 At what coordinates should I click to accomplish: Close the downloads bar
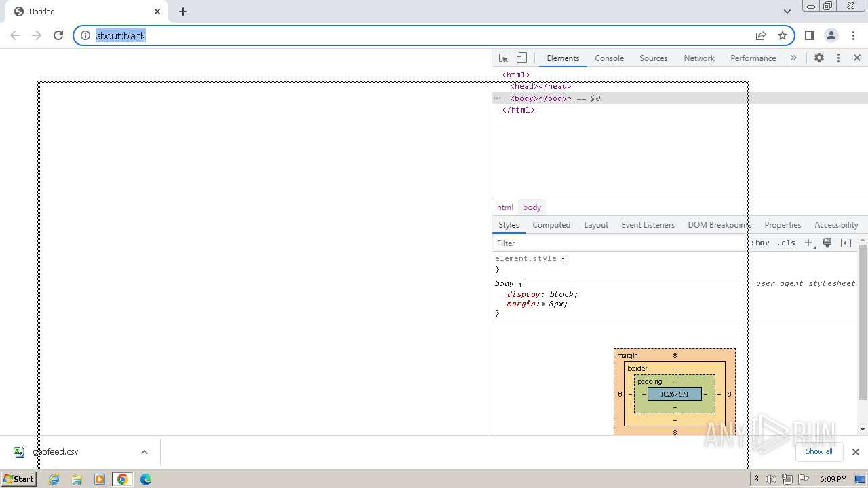point(856,452)
